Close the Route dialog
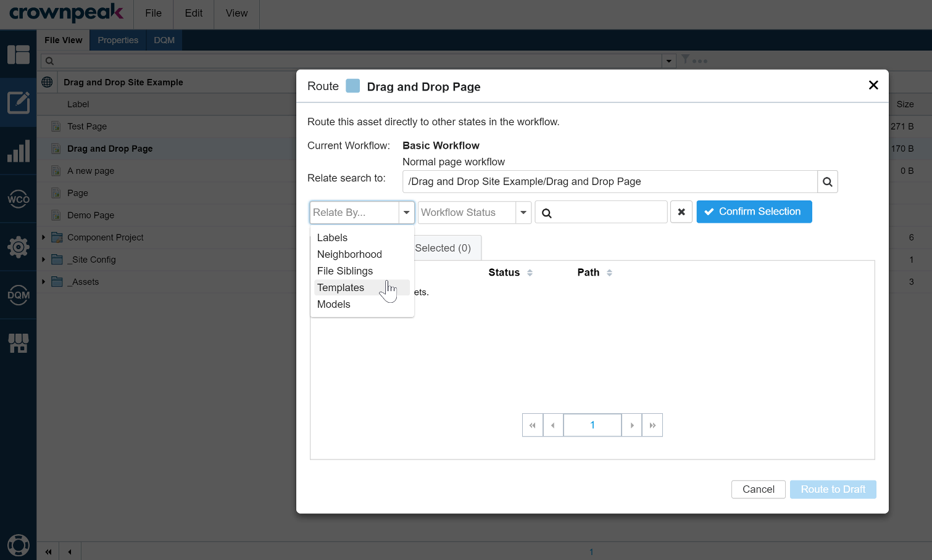 click(873, 85)
